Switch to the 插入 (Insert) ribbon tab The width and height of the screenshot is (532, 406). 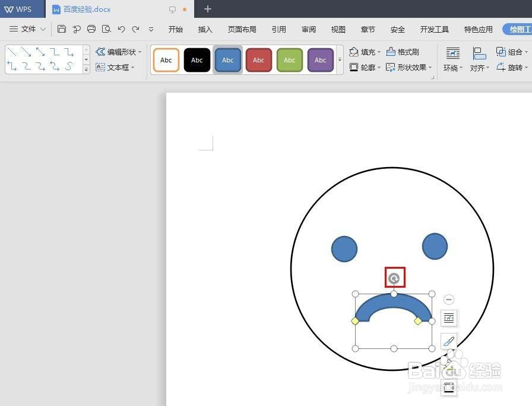click(x=205, y=29)
